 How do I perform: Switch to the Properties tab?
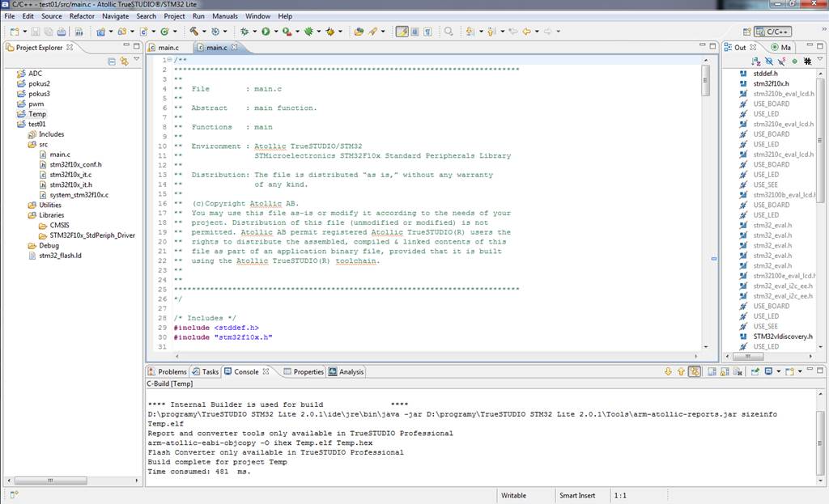click(x=304, y=372)
